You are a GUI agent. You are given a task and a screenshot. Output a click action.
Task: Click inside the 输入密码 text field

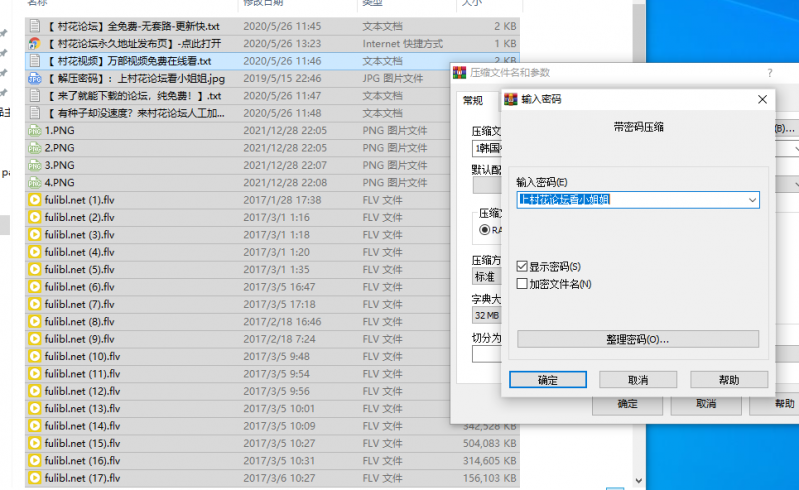point(630,200)
